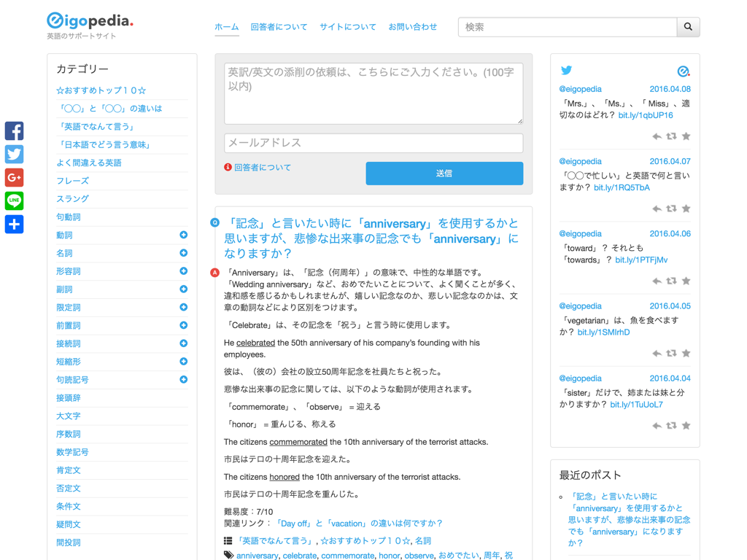Open サイトについて nav item

[348, 27]
